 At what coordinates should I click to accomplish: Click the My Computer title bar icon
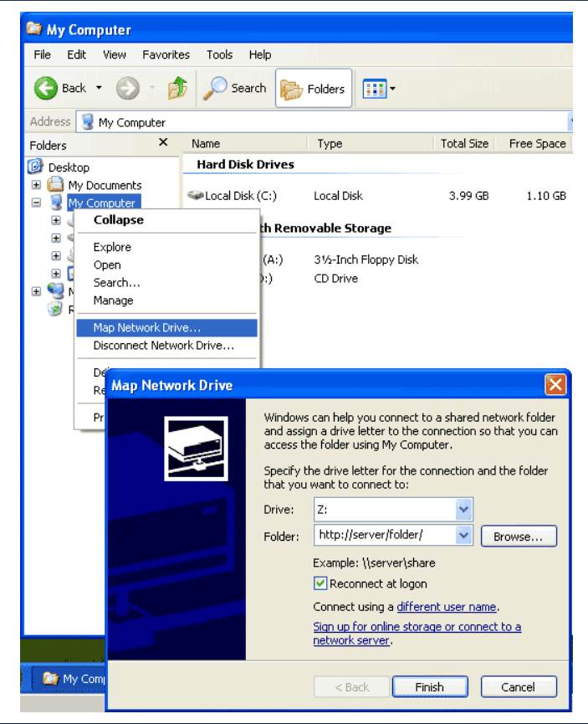coord(33,28)
